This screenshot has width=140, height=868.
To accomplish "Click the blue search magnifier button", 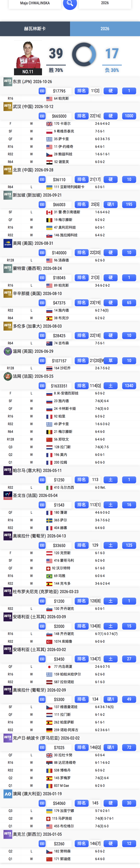I will 70,3.
